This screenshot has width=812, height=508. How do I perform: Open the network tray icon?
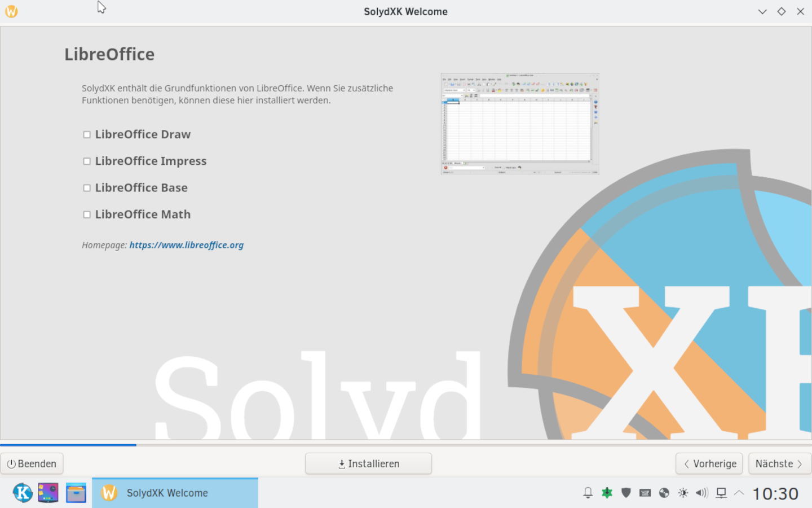(x=721, y=493)
